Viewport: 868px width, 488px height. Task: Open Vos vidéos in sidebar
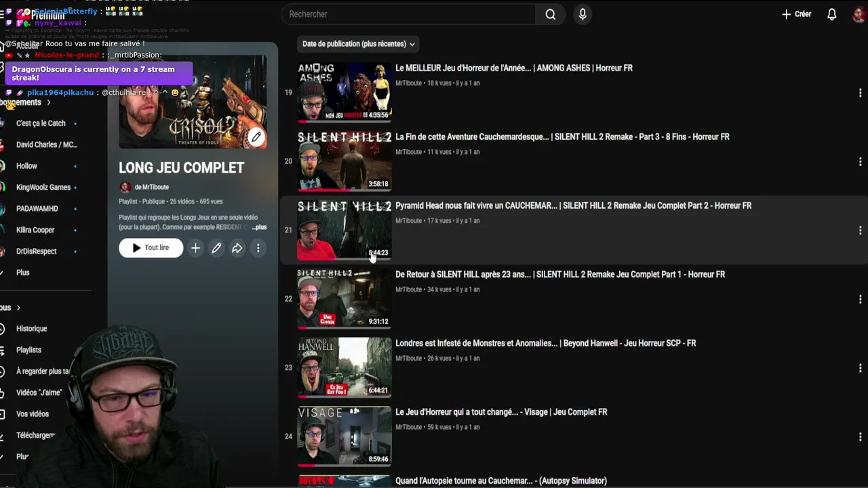[x=33, y=414]
